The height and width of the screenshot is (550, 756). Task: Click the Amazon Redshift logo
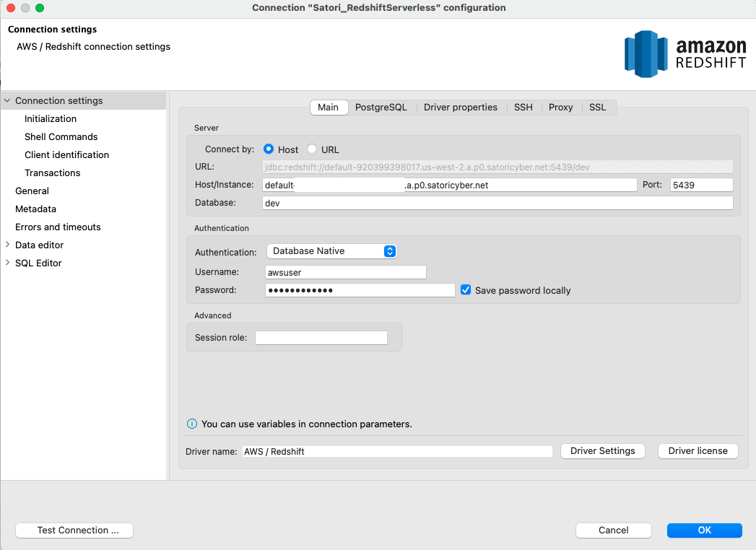[685, 54]
